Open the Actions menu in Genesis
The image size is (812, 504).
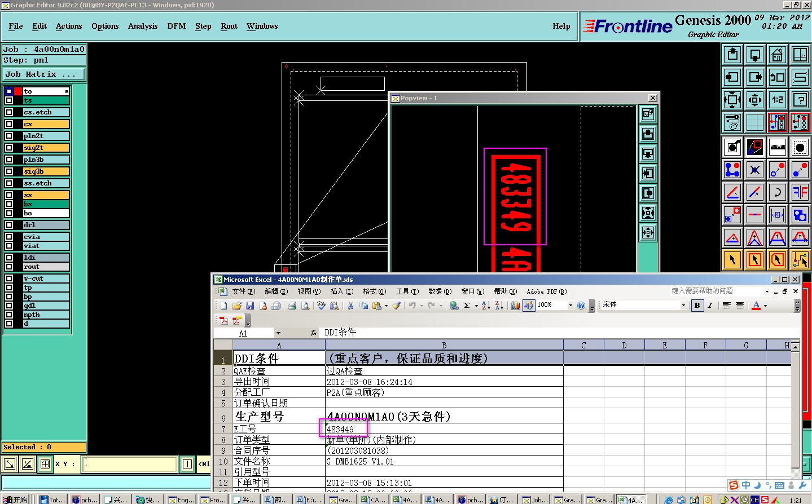pos(69,26)
